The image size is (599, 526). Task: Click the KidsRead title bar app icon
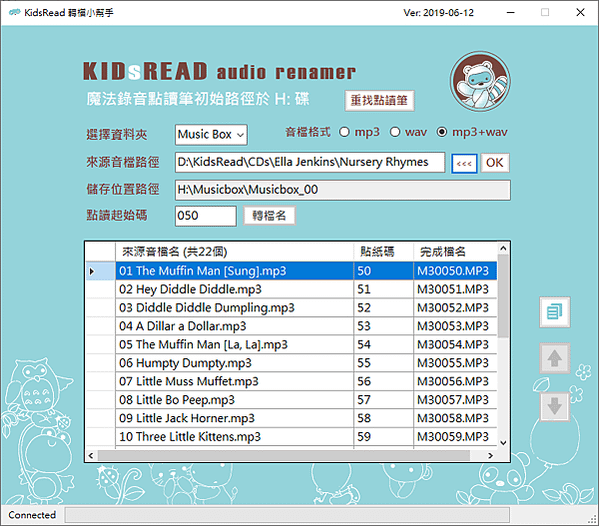(x=14, y=12)
